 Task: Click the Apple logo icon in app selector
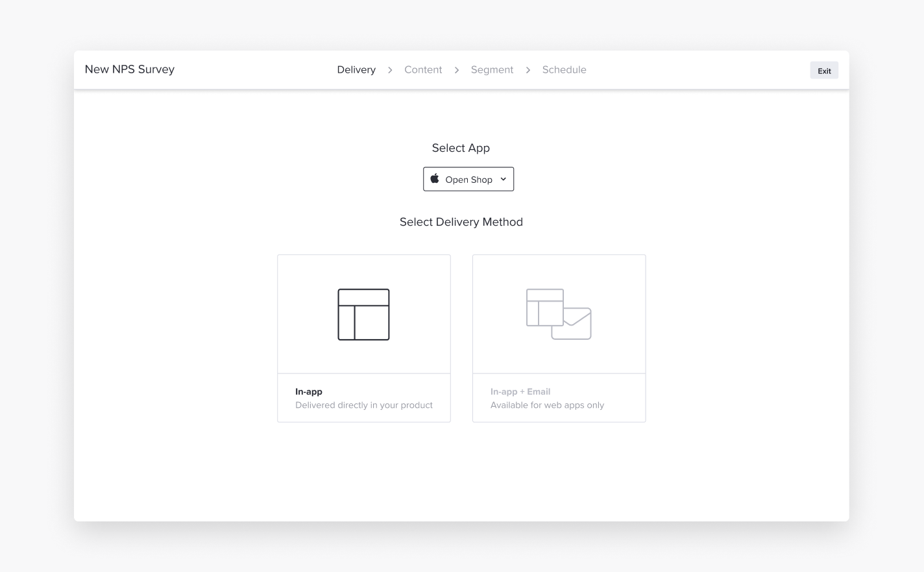pyautogui.click(x=435, y=178)
